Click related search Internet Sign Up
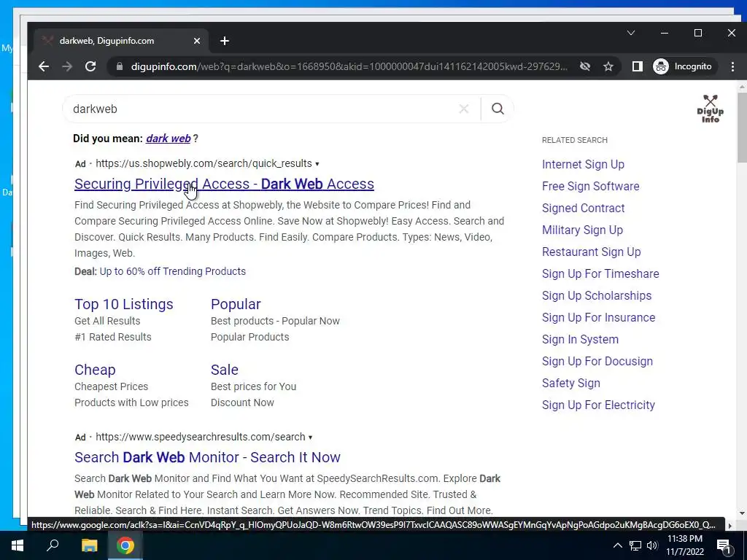747x560 pixels. (583, 164)
